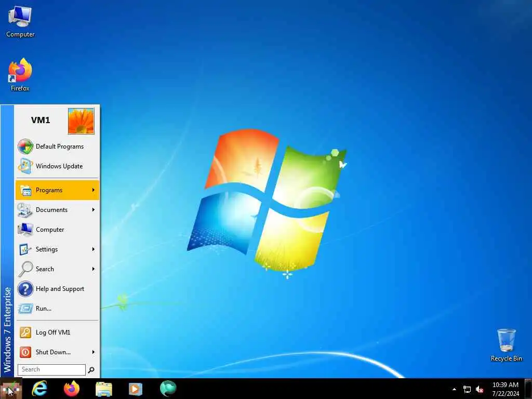Open the Search menu entry
Image resolution: width=532 pixels, height=399 pixels.
[57, 269]
